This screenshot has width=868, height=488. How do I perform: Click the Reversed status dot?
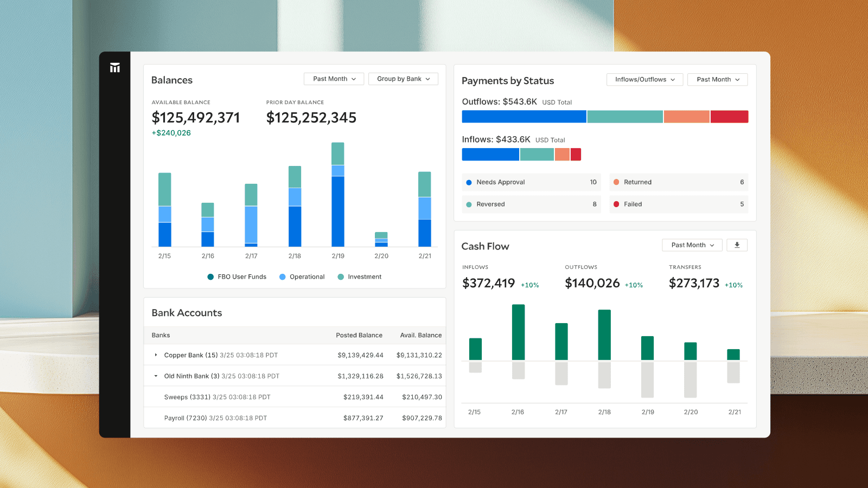[x=470, y=204]
